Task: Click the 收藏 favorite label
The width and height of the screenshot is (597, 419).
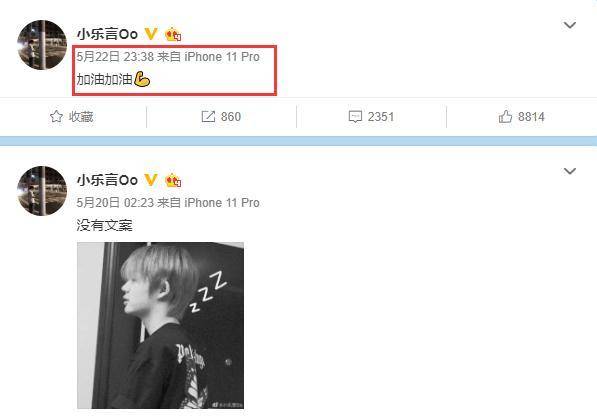Action: pos(81,117)
